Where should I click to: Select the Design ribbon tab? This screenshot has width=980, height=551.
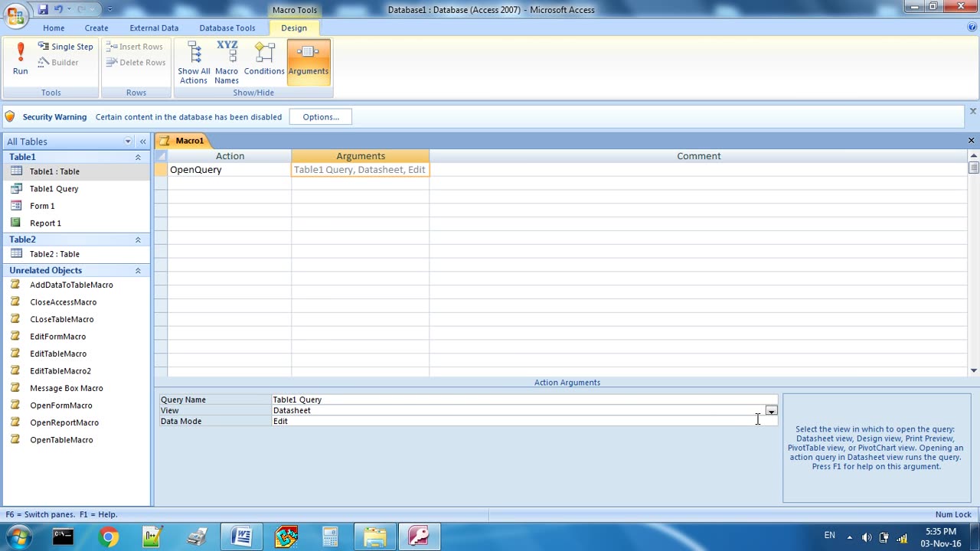point(294,28)
